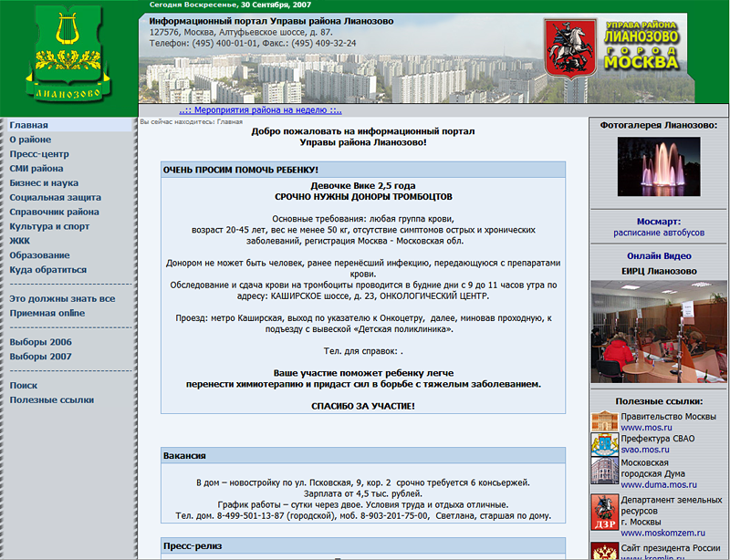Open the О районе section
Screen dimensions: 730x560
point(30,140)
